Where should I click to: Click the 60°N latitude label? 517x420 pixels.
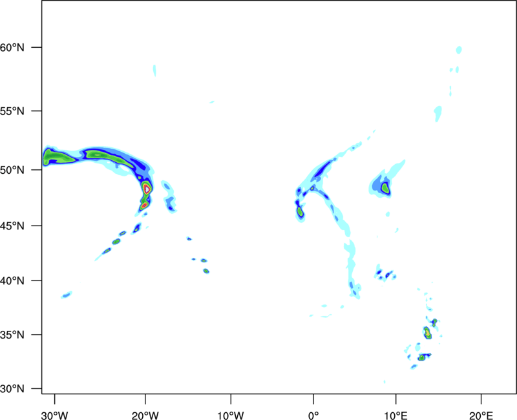12,47
